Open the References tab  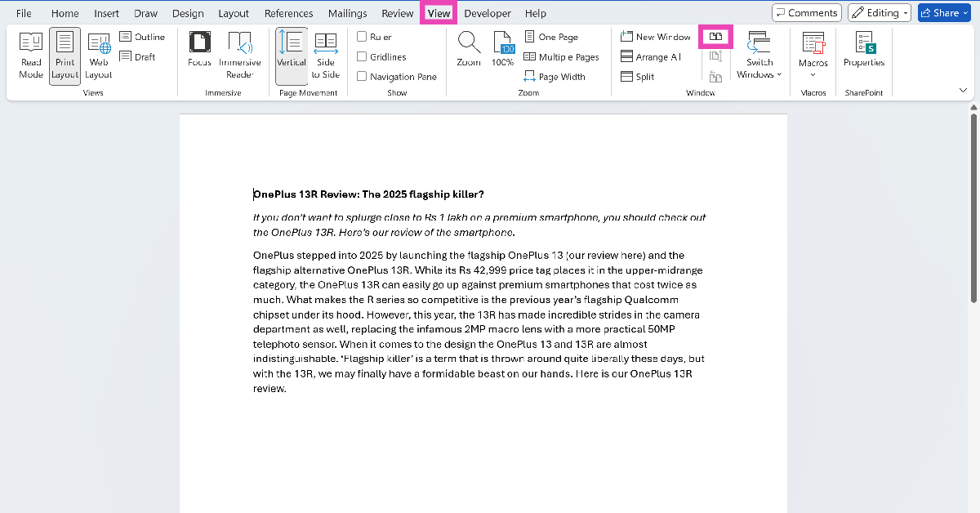[x=289, y=13]
